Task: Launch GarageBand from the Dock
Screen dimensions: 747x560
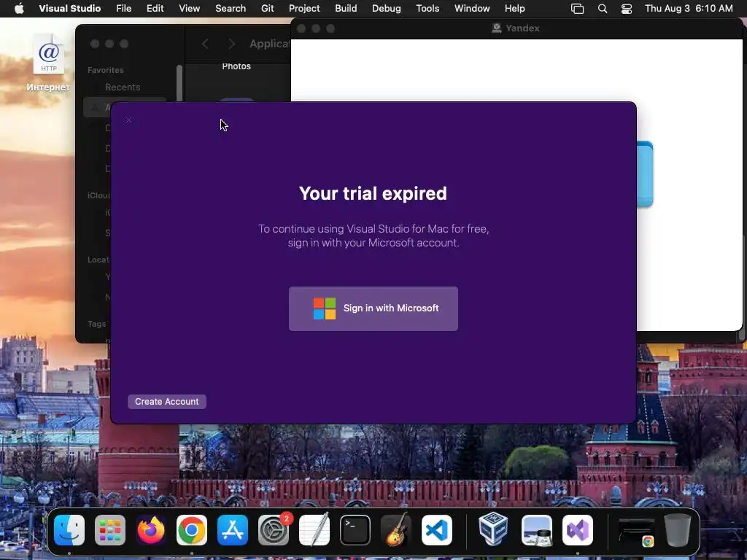Action: tap(396, 530)
